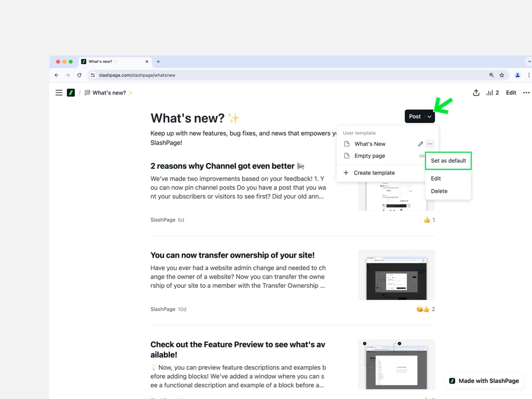Click ellipsis on What's New template row
This screenshot has width=532, height=399.
coord(430,144)
